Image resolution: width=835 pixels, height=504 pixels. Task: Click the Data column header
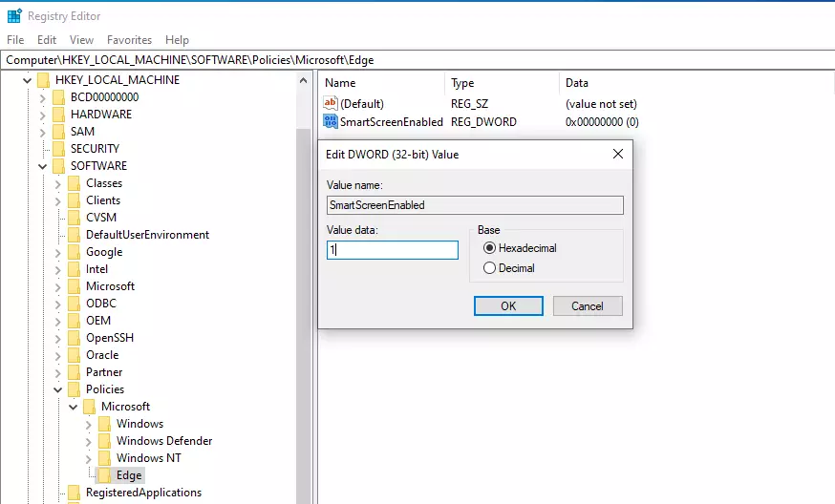(x=696, y=83)
